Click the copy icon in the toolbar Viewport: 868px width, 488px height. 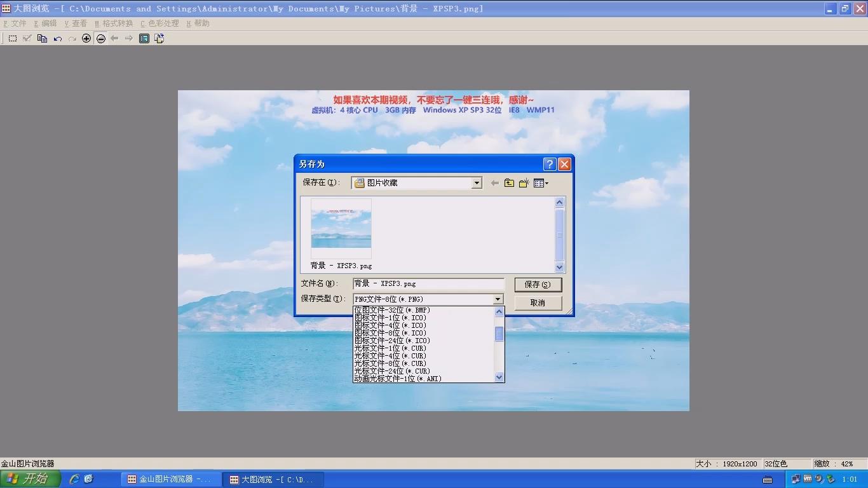pos(42,39)
